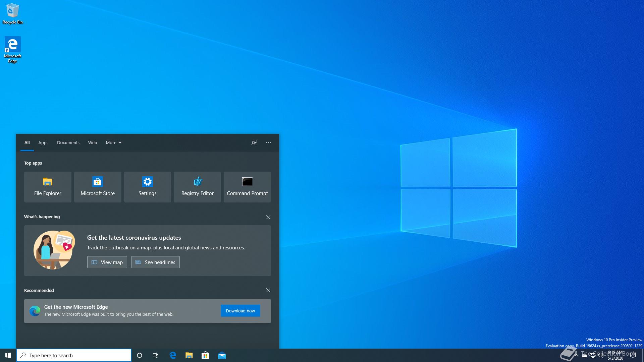Launch Command Prompt from Top apps
Screen dimensions: 644x362
[x=247, y=187]
